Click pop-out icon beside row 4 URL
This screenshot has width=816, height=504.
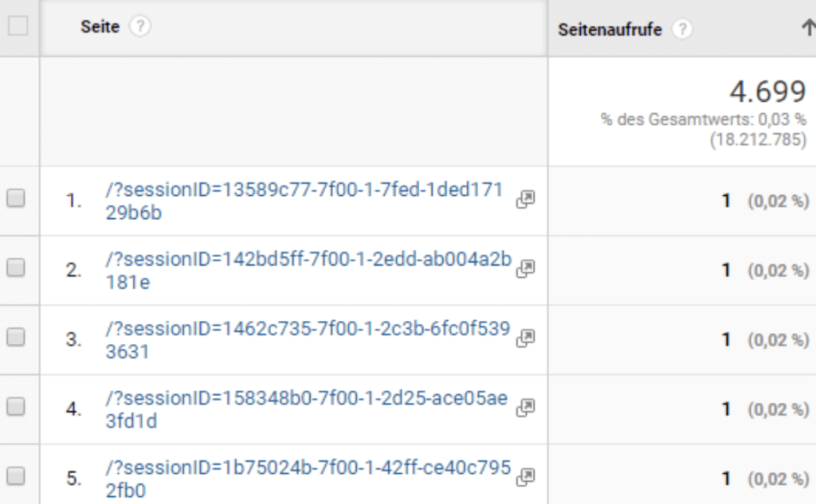click(x=525, y=405)
